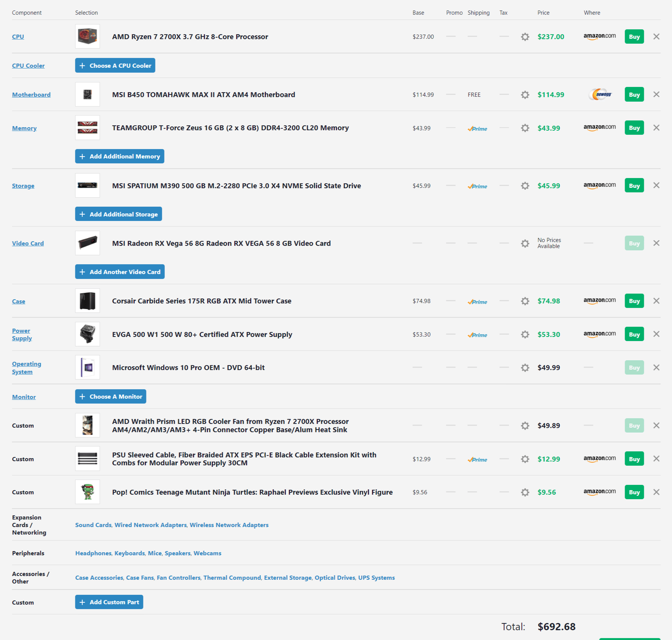
Task: Remove Microsoft Windows 10 Pro from list
Action: tap(656, 367)
